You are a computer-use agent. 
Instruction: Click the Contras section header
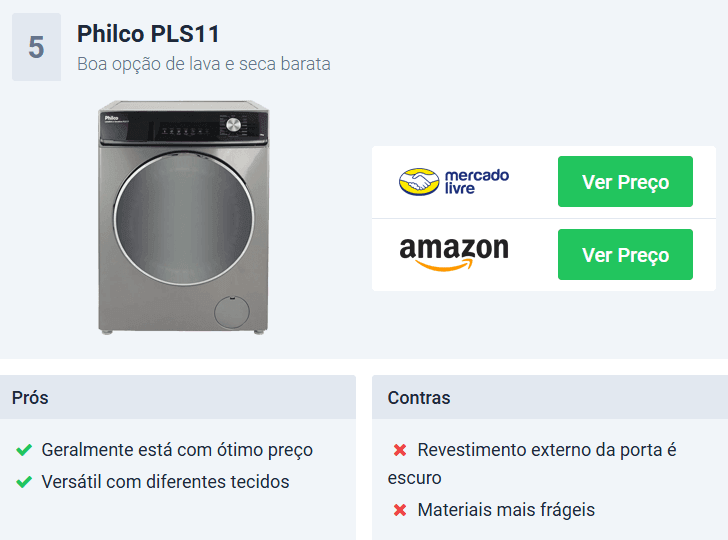point(550,397)
